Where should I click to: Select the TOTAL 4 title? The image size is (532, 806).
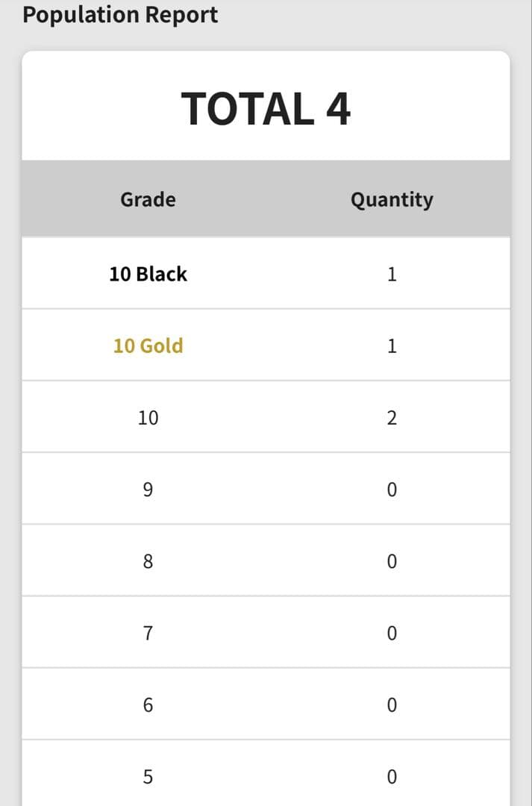tap(266, 108)
